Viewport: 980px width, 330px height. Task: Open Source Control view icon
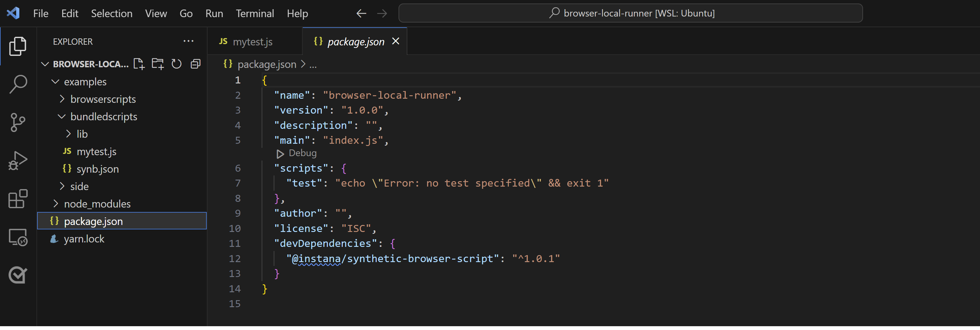(18, 123)
